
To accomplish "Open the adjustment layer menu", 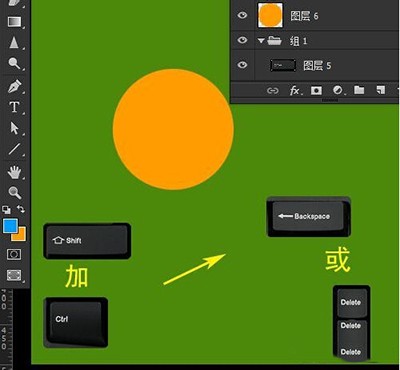I will (337, 90).
